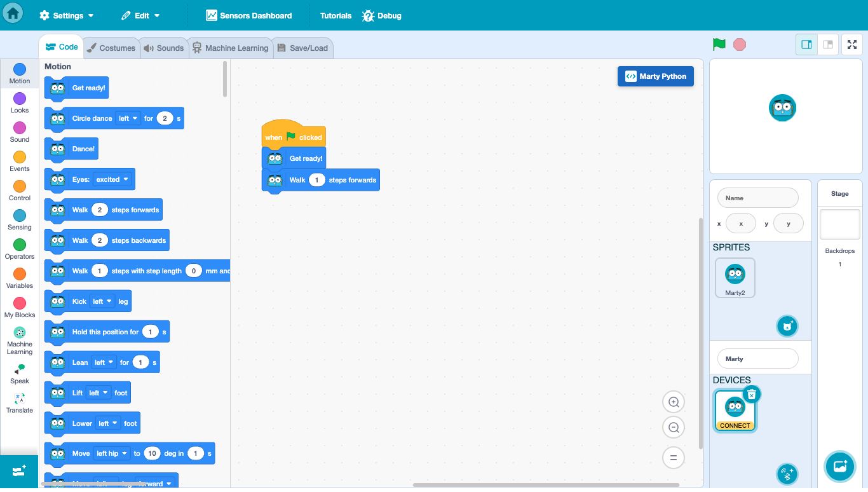Open the choose a backdrop button

[x=840, y=467]
